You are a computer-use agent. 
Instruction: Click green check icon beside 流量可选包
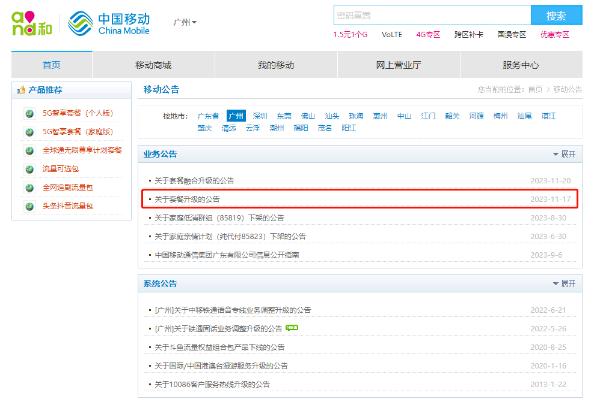coord(29,168)
